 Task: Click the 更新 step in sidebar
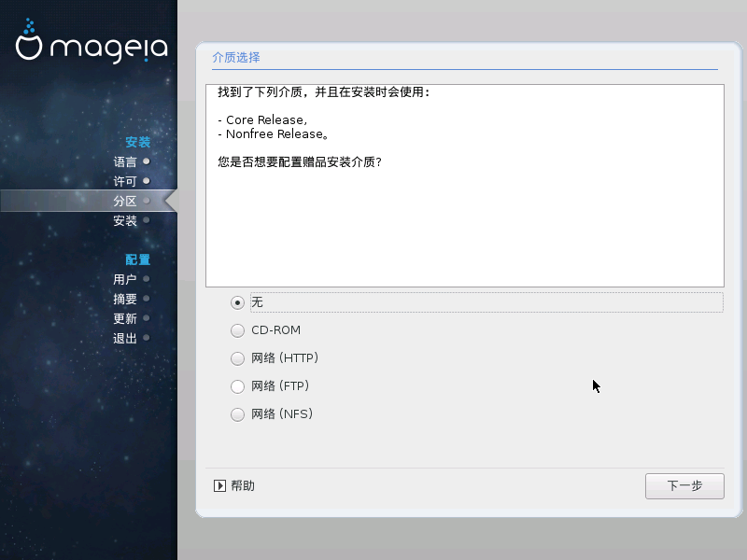tap(125, 318)
